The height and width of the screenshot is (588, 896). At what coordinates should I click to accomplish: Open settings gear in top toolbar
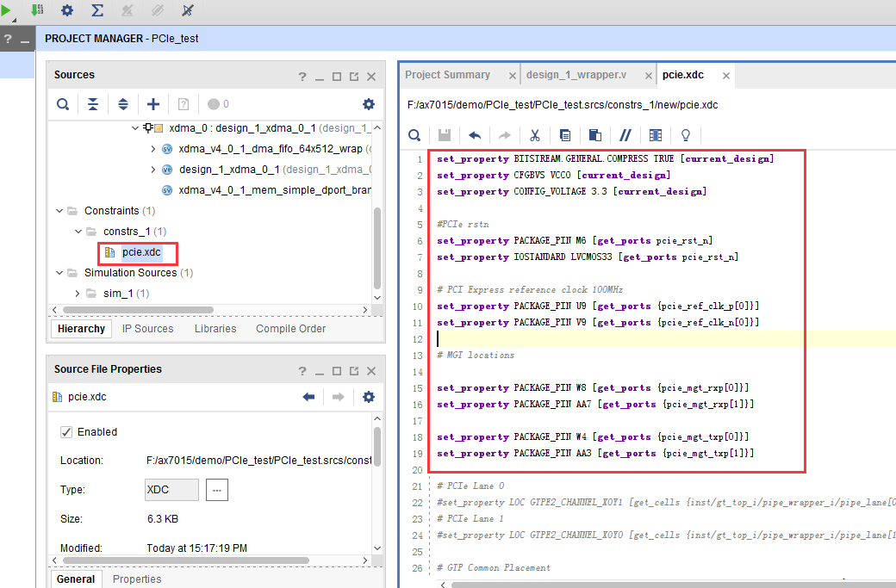pos(67,9)
